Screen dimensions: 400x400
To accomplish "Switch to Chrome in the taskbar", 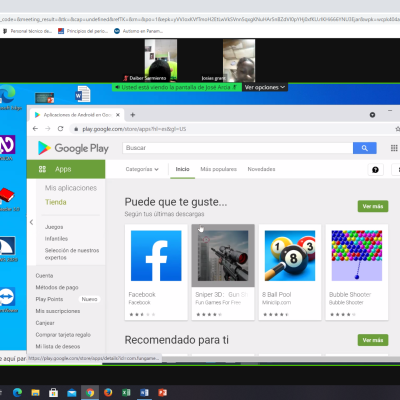I will (90, 392).
